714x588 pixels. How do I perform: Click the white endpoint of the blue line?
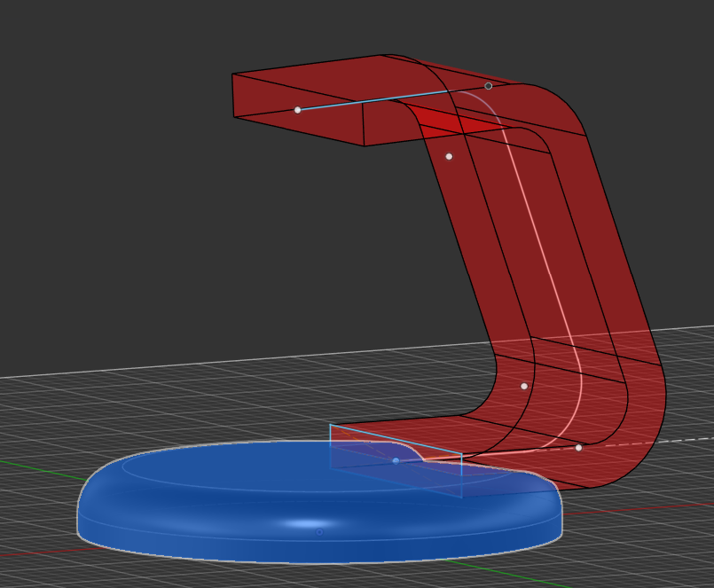pos(297,110)
